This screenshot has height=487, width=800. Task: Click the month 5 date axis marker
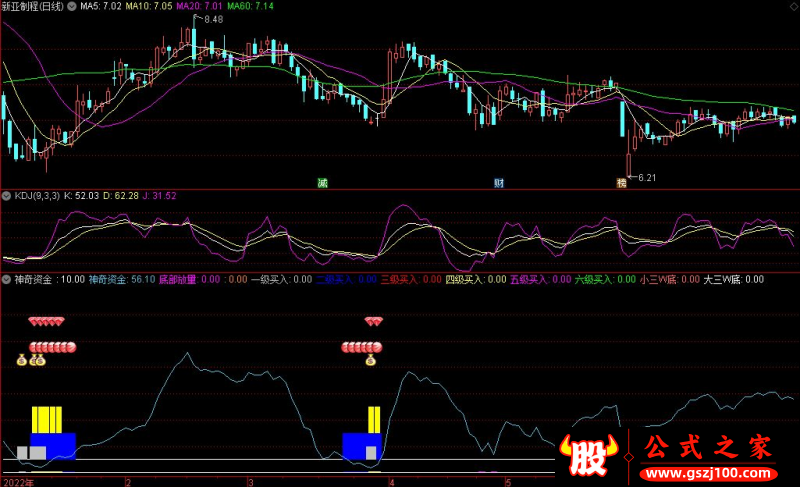508,482
